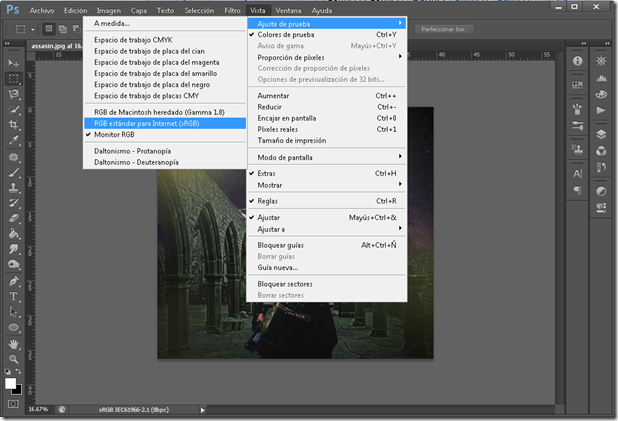This screenshot has width=618, height=421.
Task: Select the History Brush tool
Action: click(x=14, y=203)
